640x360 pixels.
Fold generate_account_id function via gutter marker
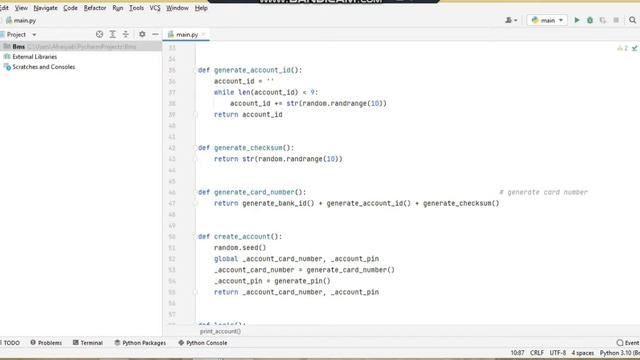[x=196, y=70]
